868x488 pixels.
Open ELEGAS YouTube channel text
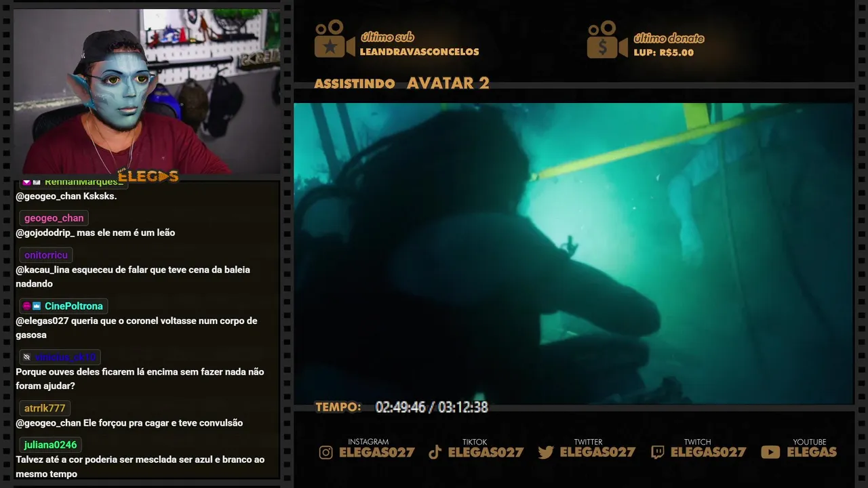[x=812, y=453]
